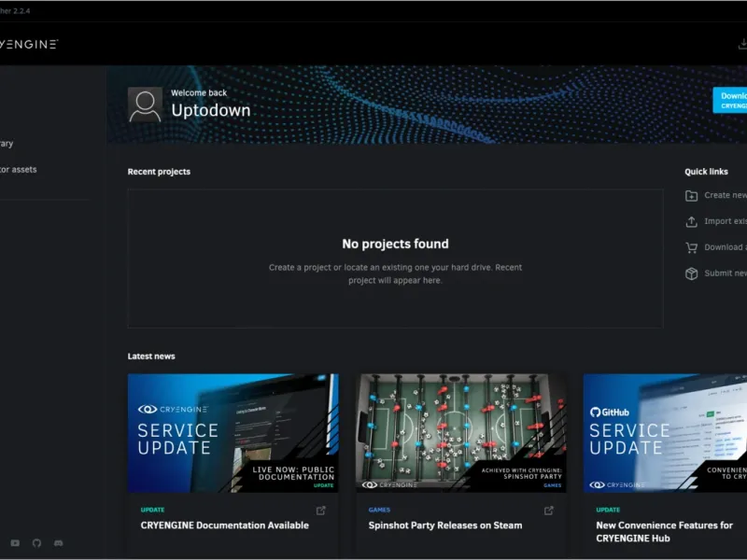This screenshot has width=747, height=560.
Task: Open the GitHub Service Update thumbnail
Action: coord(665,433)
